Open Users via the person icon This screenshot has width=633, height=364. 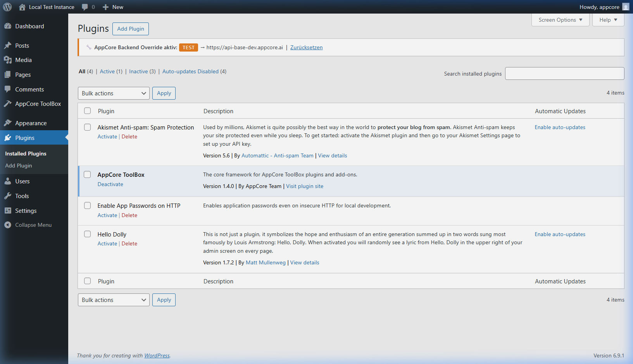pyautogui.click(x=9, y=181)
